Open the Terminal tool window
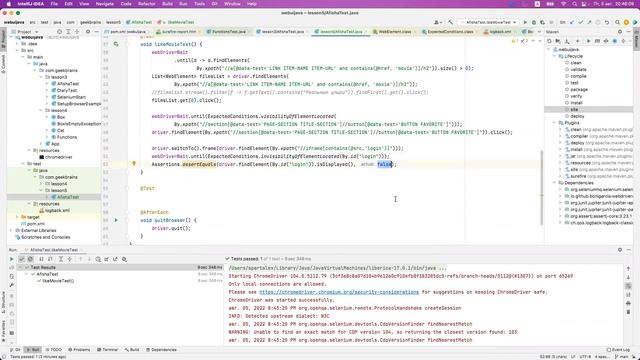Viewport: 640px width, 360px height. click(107, 350)
